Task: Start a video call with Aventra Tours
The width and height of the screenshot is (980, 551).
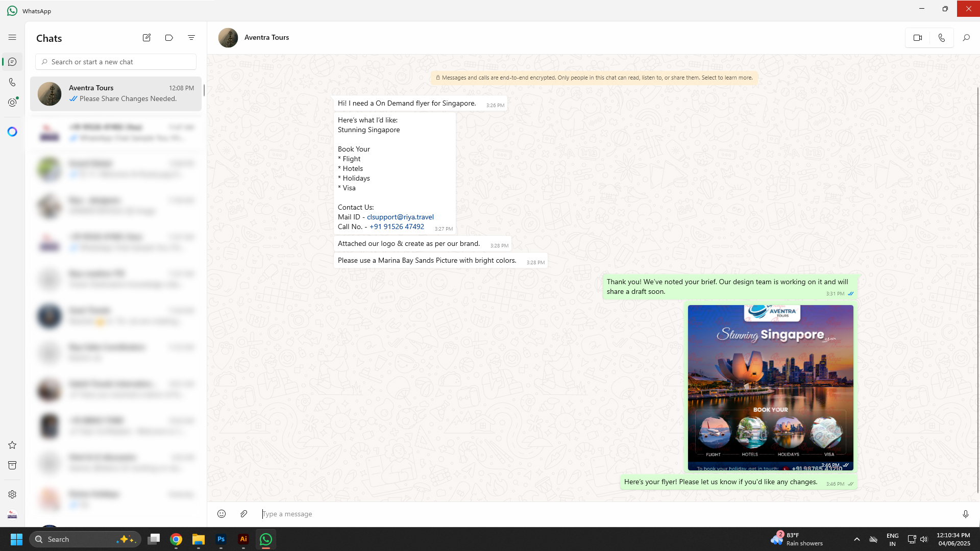Action: [918, 37]
